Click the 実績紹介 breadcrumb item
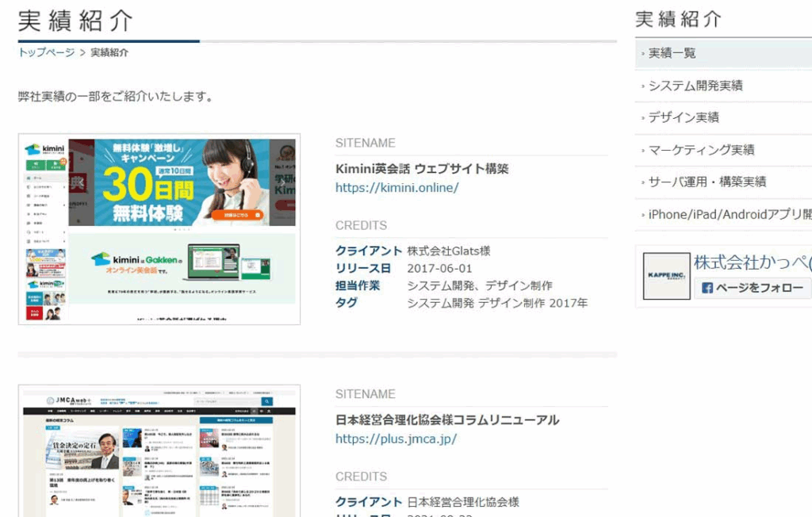The height and width of the screenshot is (517, 812). tap(109, 53)
